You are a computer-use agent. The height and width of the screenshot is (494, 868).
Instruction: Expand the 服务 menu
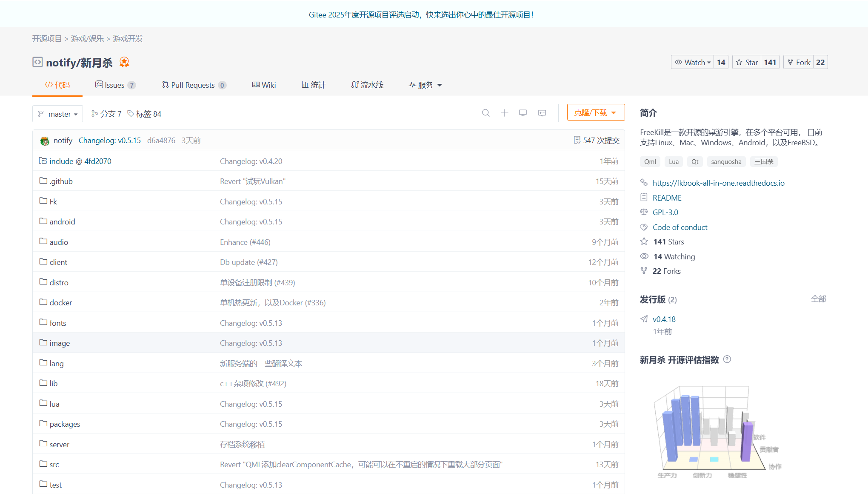(425, 85)
